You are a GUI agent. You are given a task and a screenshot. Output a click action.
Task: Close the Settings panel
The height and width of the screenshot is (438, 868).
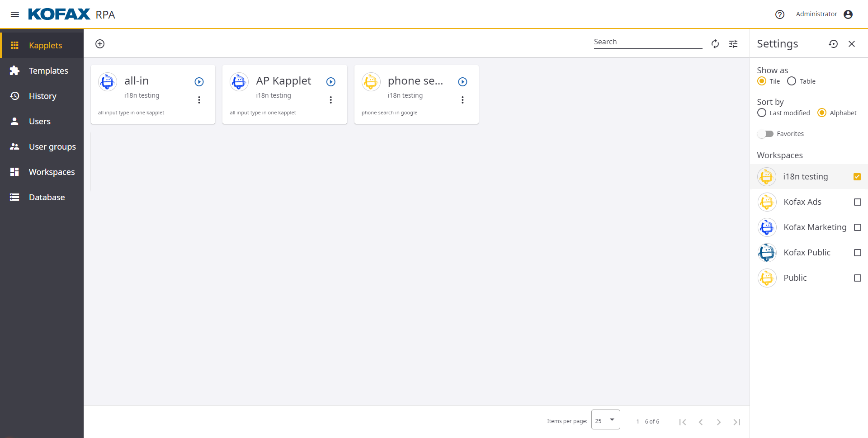(852, 44)
